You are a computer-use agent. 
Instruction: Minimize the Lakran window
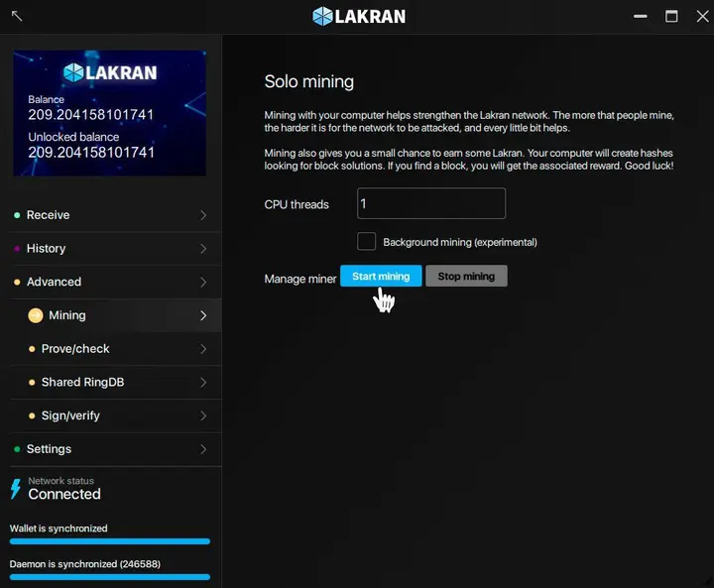point(641,17)
